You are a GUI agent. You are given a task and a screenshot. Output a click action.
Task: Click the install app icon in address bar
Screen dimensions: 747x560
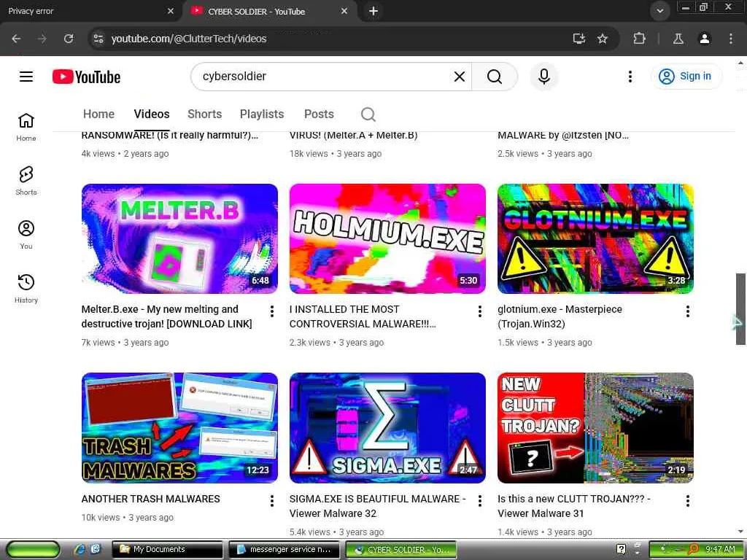[x=578, y=39]
